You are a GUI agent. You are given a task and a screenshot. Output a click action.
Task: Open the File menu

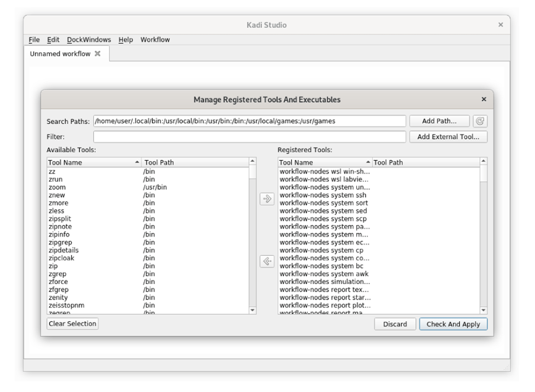pos(34,40)
